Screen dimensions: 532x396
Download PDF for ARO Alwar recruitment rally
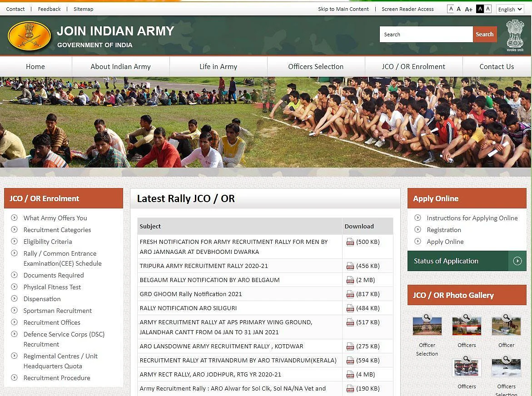(x=350, y=389)
